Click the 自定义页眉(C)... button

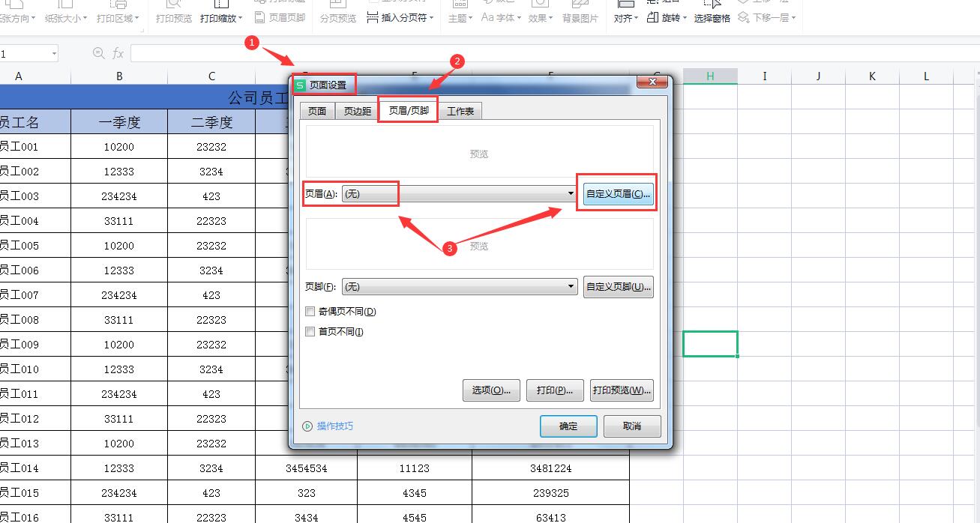pos(618,193)
